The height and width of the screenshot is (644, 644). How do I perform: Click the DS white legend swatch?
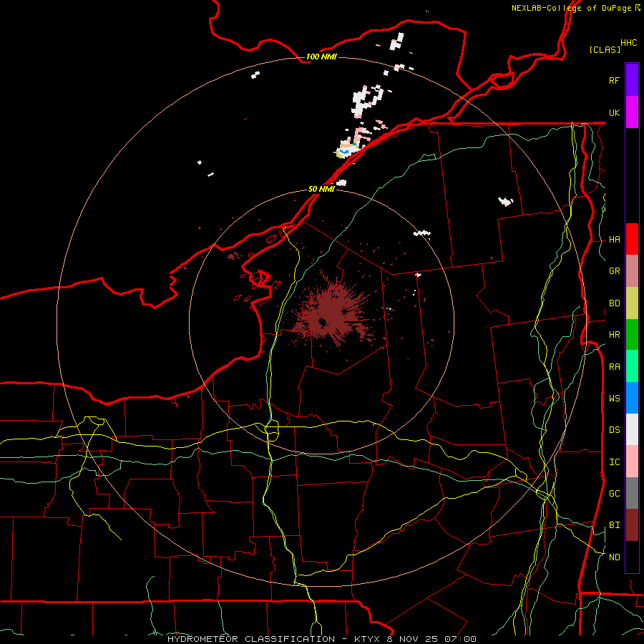[x=632, y=429]
